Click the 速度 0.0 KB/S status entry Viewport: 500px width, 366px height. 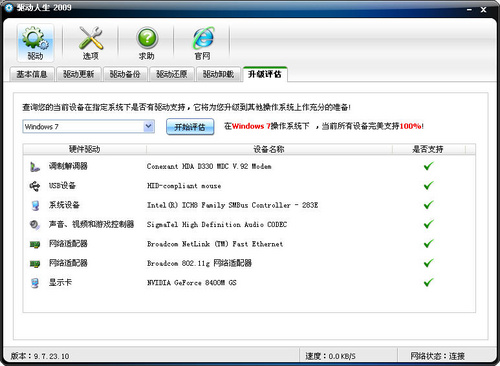[x=330, y=356]
